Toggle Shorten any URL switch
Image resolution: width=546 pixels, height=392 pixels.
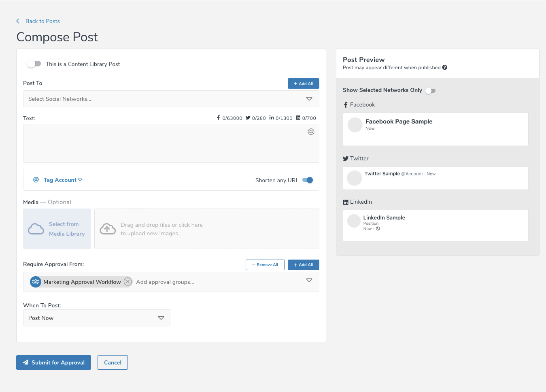click(x=308, y=180)
